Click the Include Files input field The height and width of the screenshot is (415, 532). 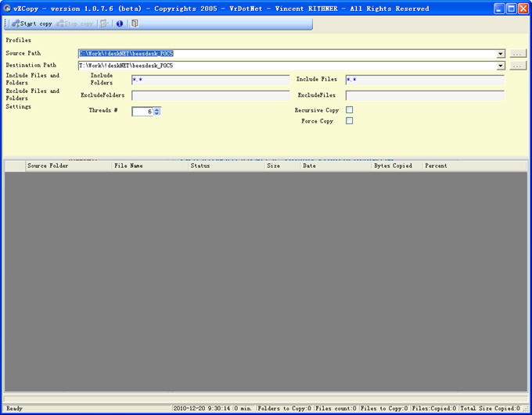(x=425, y=80)
